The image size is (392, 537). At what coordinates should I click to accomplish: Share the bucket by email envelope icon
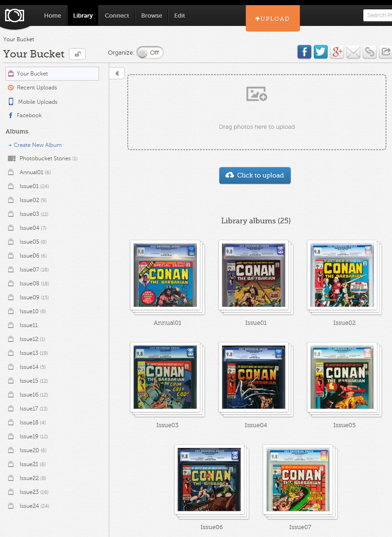point(353,52)
